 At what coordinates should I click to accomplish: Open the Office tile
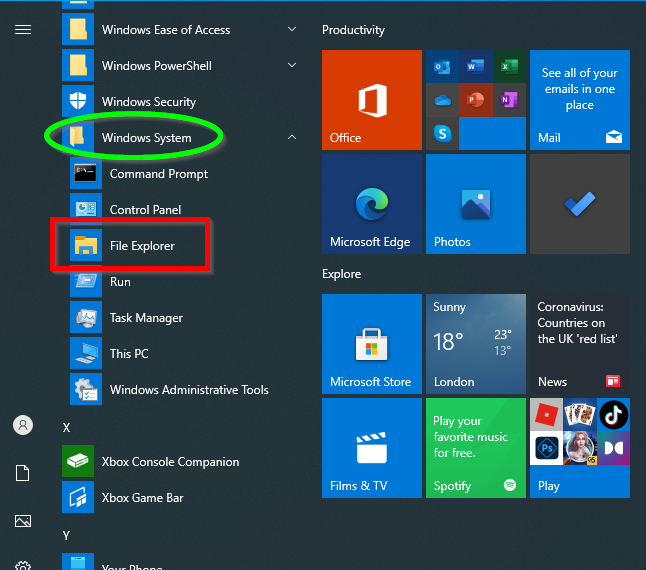coord(372,100)
